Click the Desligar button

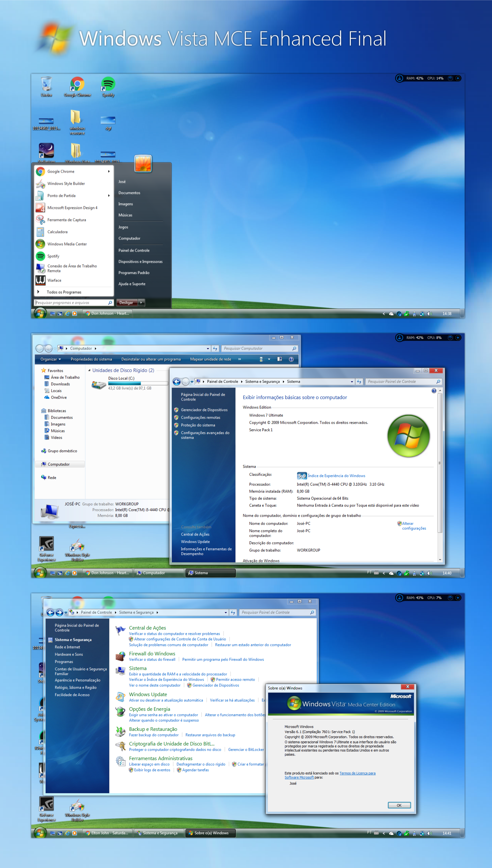click(127, 303)
